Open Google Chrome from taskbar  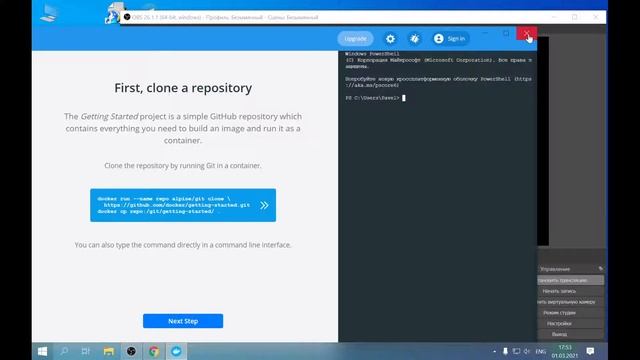(x=154, y=351)
